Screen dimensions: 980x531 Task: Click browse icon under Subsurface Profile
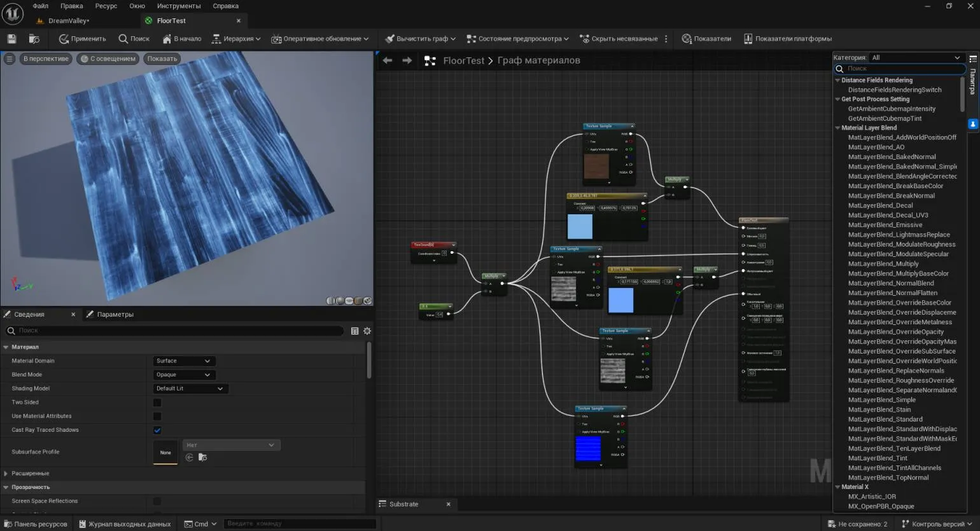coord(202,457)
